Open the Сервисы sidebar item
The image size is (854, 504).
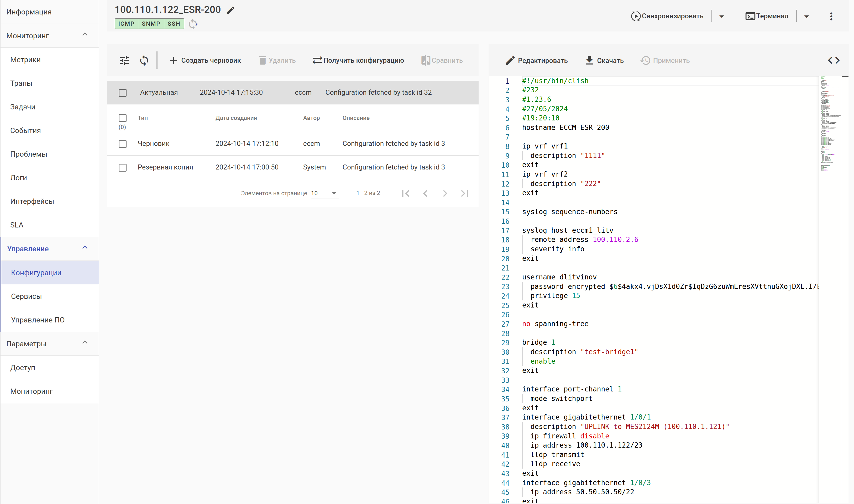[x=26, y=296]
